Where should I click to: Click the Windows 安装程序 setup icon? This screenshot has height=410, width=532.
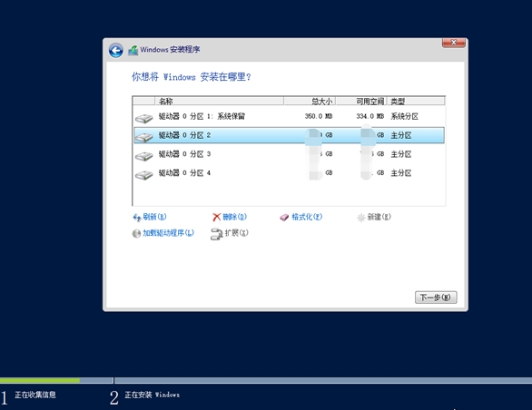point(133,50)
